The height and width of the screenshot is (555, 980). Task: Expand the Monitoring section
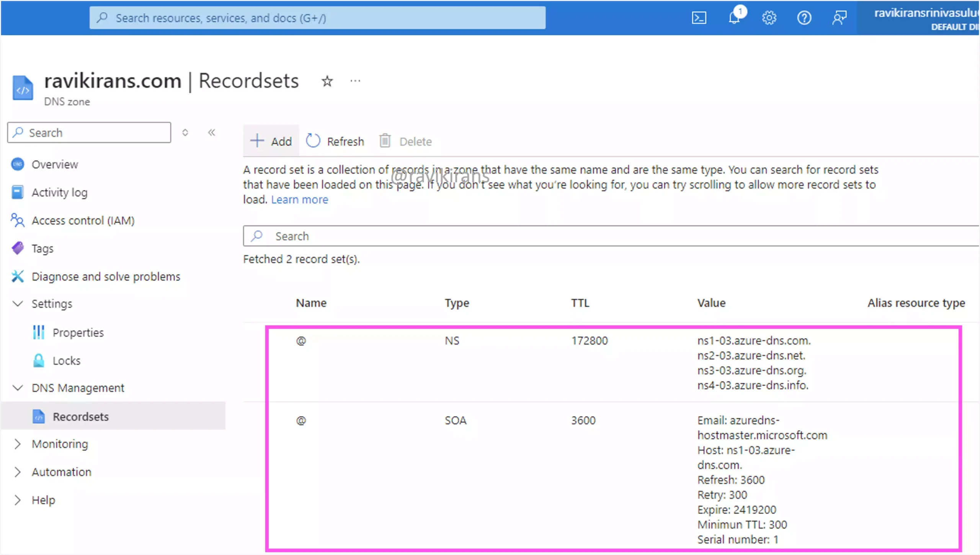[x=17, y=444]
